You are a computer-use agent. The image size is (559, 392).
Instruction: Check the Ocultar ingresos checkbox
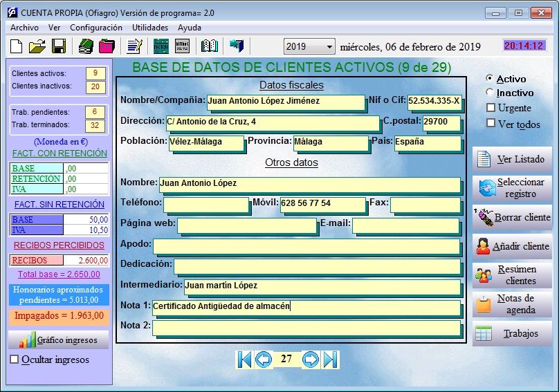coord(15,360)
